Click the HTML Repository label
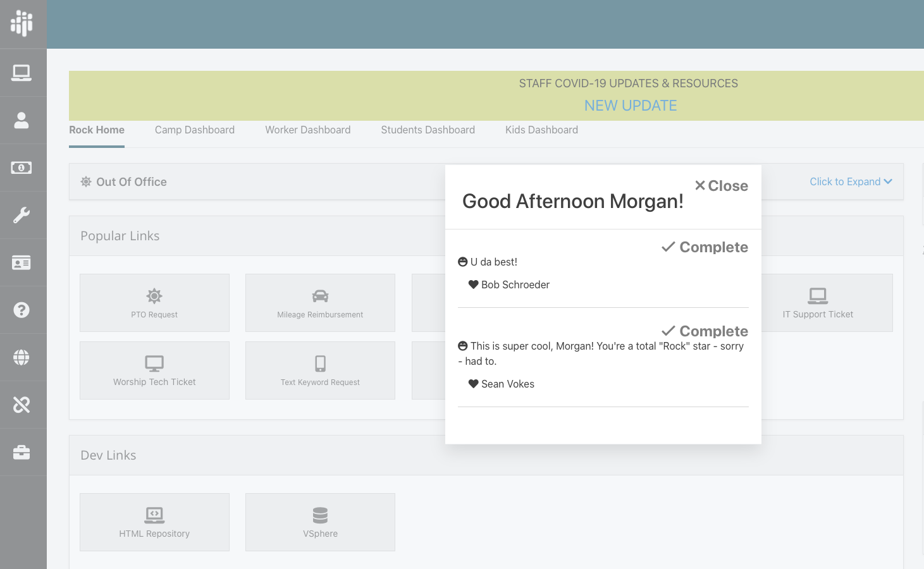The image size is (924, 569). click(x=154, y=534)
